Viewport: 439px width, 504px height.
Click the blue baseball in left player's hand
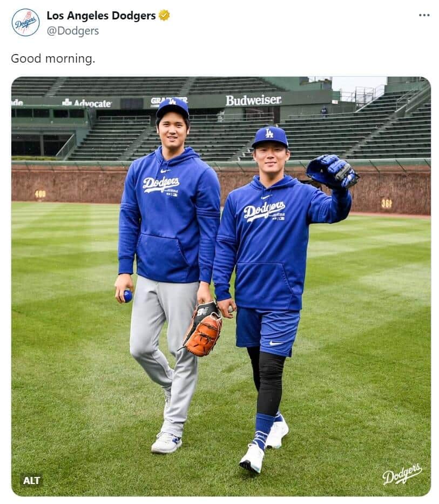pos(127,295)
